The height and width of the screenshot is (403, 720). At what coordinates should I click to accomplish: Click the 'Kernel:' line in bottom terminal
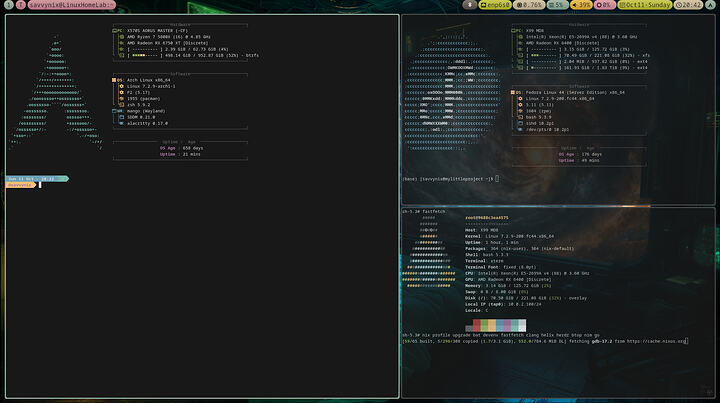(x=510, y=236)
